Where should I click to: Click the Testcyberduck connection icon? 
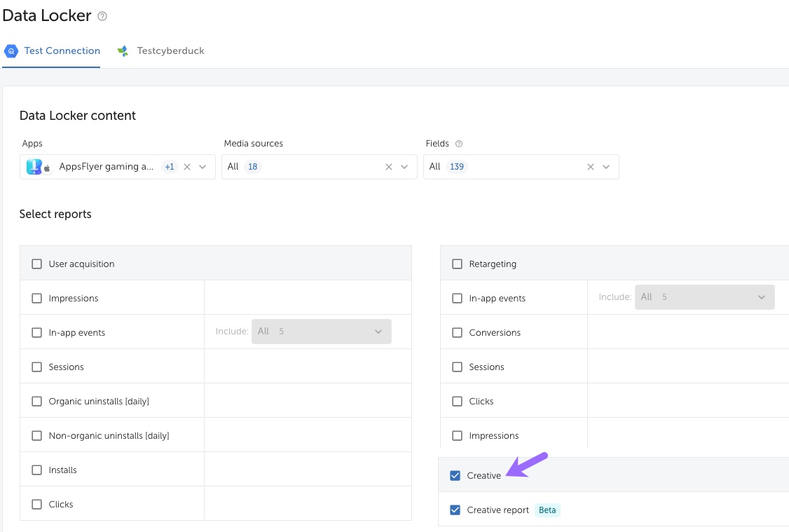[123, 51]
